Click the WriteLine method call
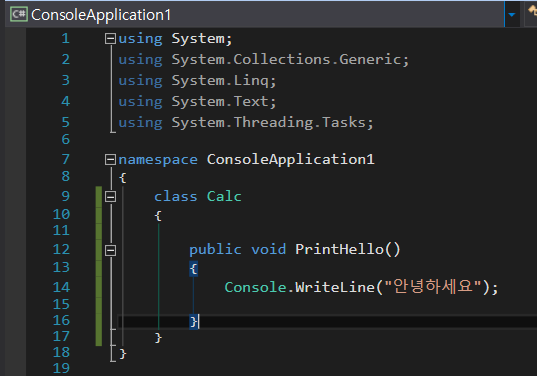Image resolution: width=537 pixels, height=376 pixels. tap(335, 287)
